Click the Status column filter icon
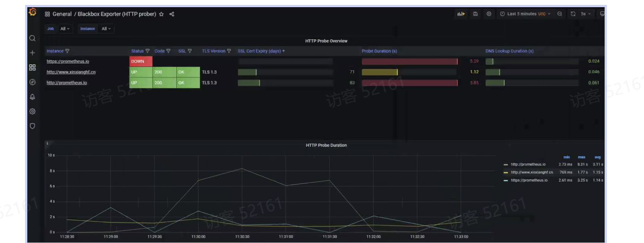 (x=148, y=51)
